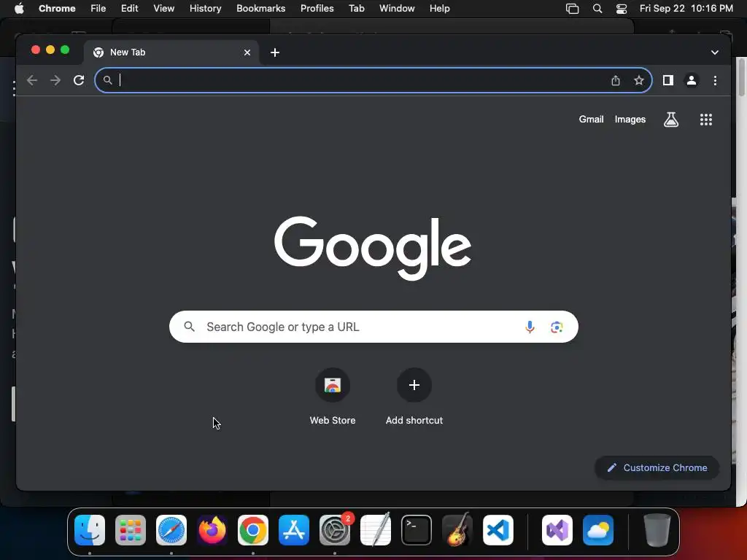Open Control Center in menu bar
This screenshot has width=747, height=560.
(x=622, y=9)
